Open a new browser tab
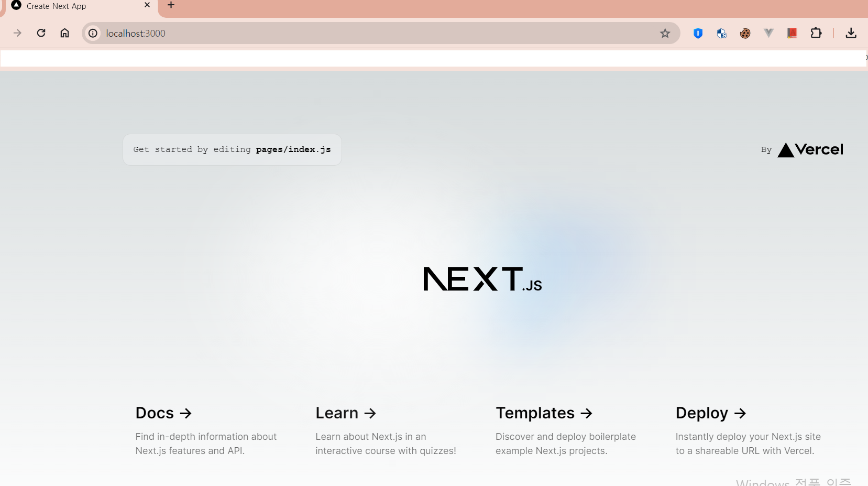 (171, 5)
